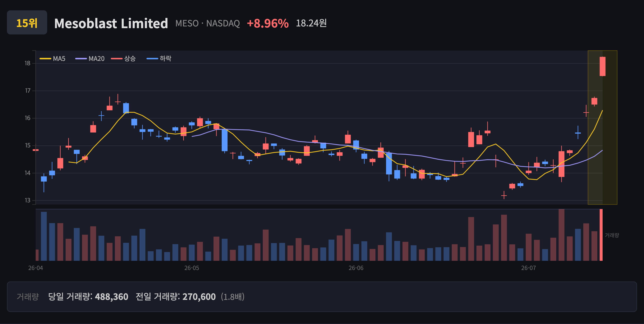This screenshot has height=324, width=644.
Task: Click the Mesoblast Limited title
Action: coord(111,23)
